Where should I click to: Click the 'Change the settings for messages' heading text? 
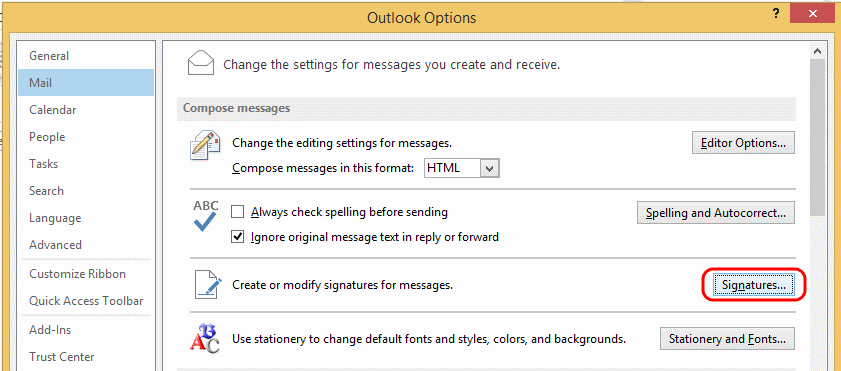tap(392, 65)
